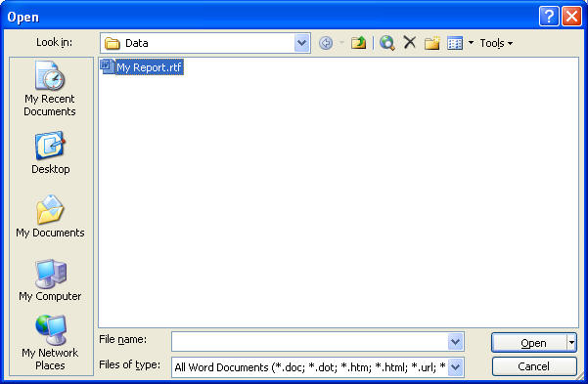Go up one folder level
The height and width of the screenshot is (384, 588).
tap(358, 43)
